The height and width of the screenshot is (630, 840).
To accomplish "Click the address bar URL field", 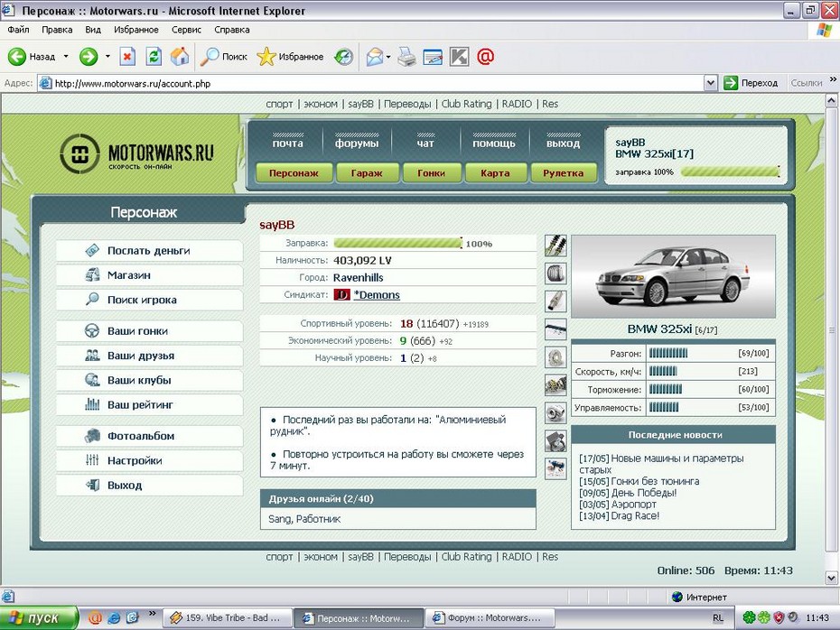I will click(x=370, y=83).
